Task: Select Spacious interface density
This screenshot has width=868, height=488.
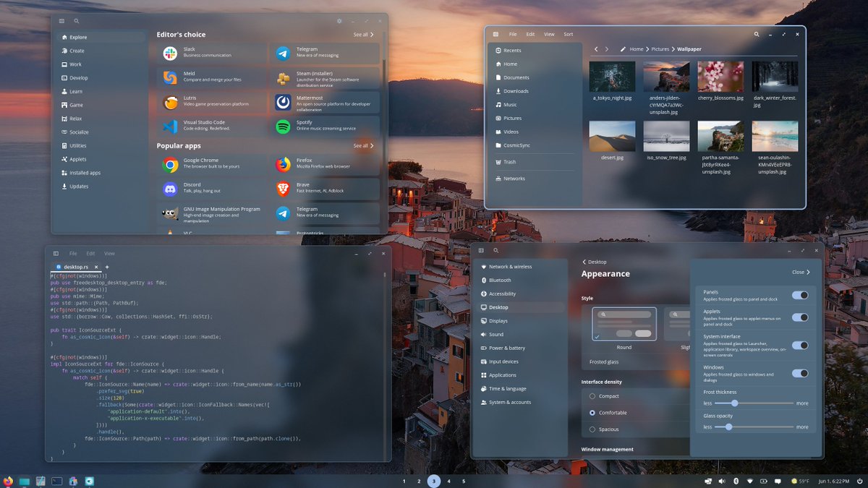Action: [592, 429]
